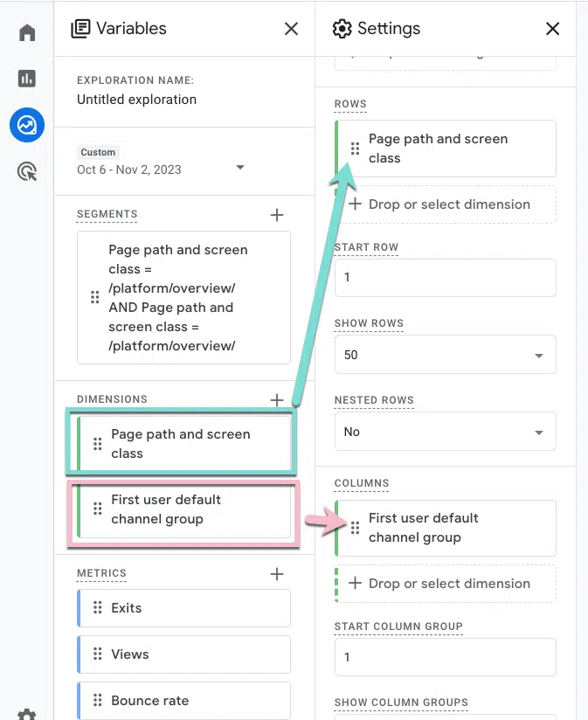This screenshot has width=588, height=720.
Task: Click the SHOW COLUMN GROUPS label
Action: [401, 703]
